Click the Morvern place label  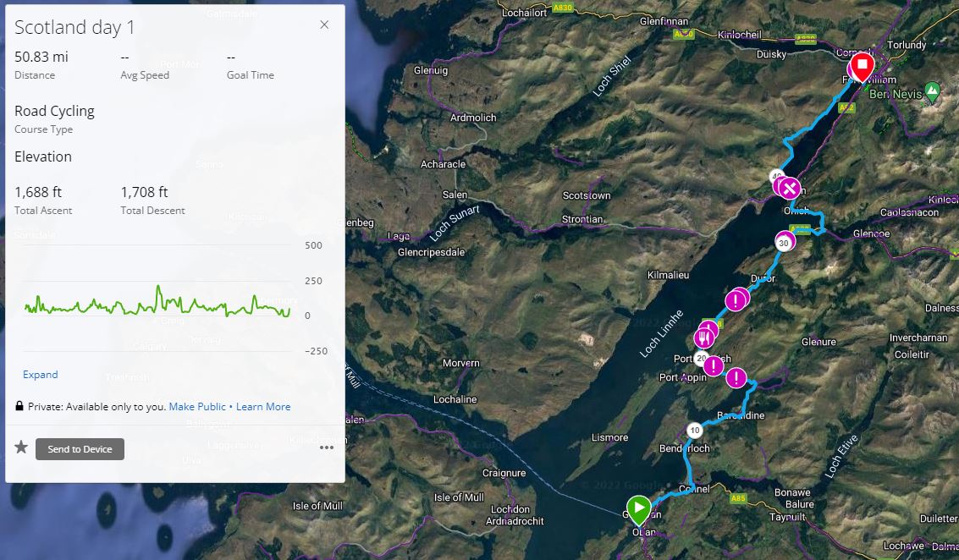461,363
